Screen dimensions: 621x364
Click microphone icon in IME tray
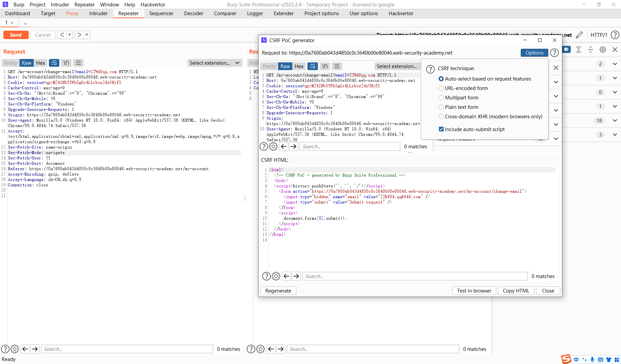pos(592,359)
